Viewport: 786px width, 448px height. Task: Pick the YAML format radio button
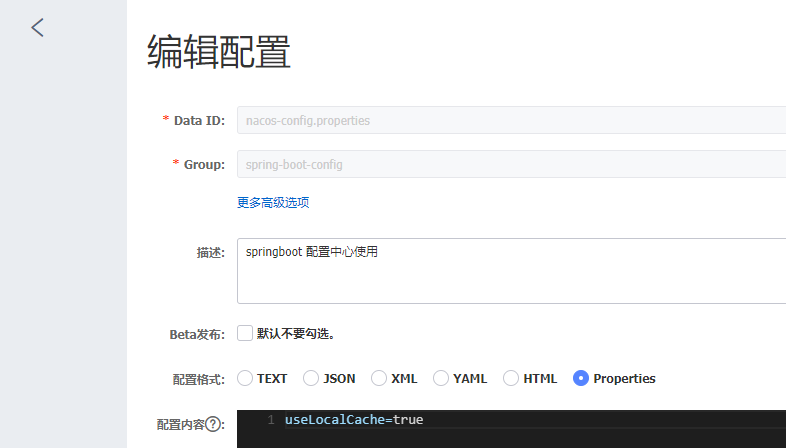(x=441, y=378)
